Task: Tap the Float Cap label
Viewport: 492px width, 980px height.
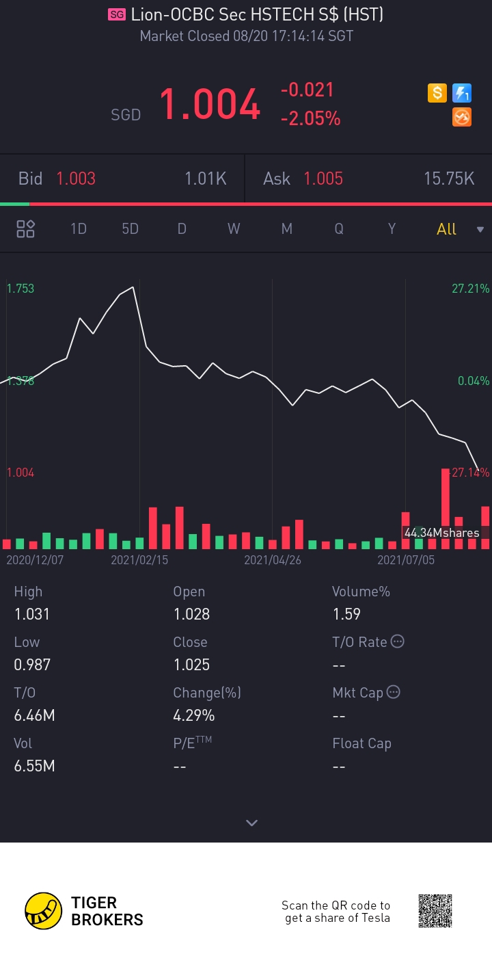Action: click(361, 743)
